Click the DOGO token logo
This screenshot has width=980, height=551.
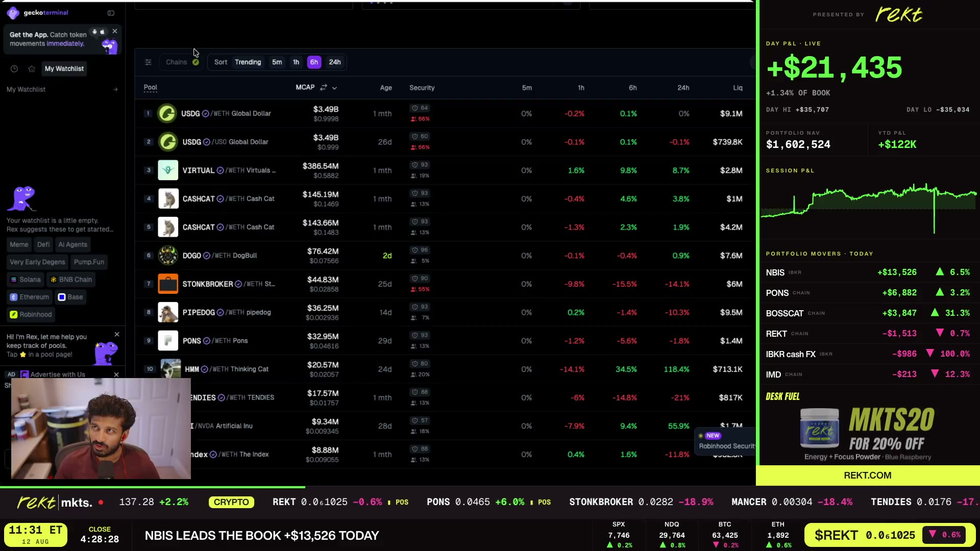[168, 256]
